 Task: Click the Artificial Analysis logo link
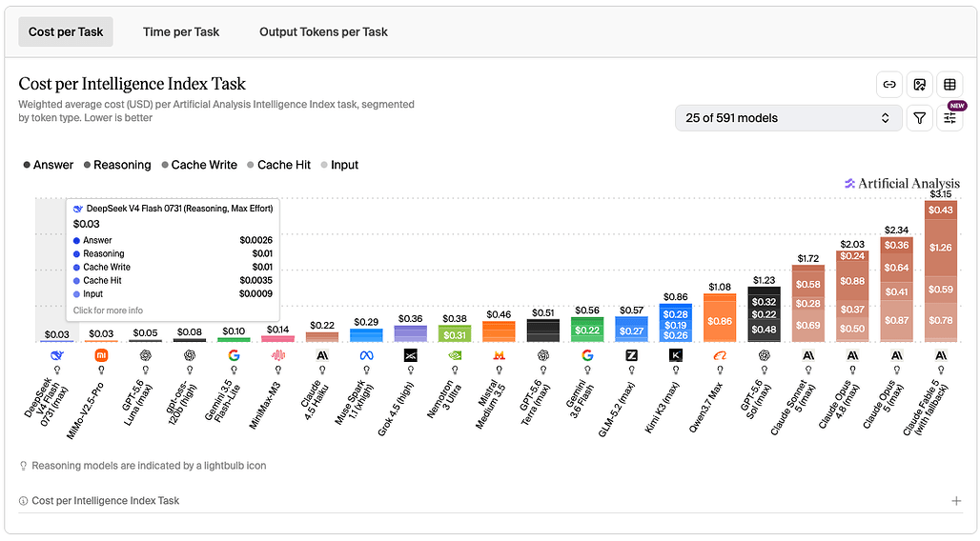pyautogui.click(x=902, y=183)
